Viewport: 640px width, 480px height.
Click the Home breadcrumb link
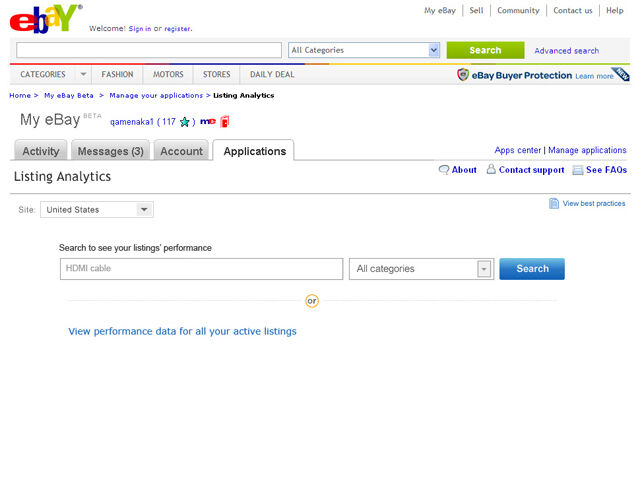[x=20, y=96]
